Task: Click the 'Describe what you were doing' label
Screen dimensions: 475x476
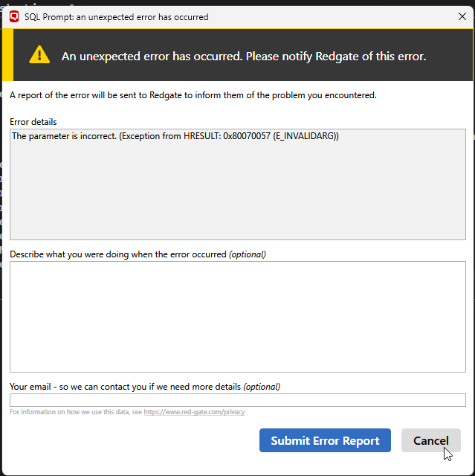Action: [x=117, y=254]
